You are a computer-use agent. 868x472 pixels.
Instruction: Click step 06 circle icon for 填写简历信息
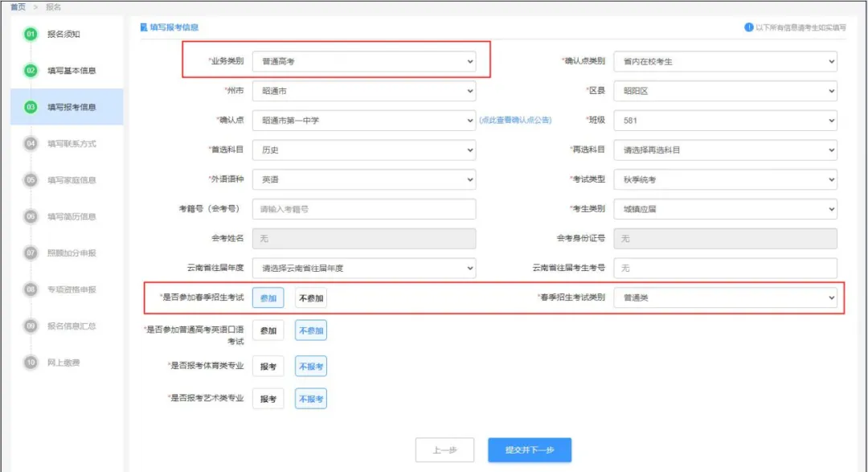tap(31, 216)
